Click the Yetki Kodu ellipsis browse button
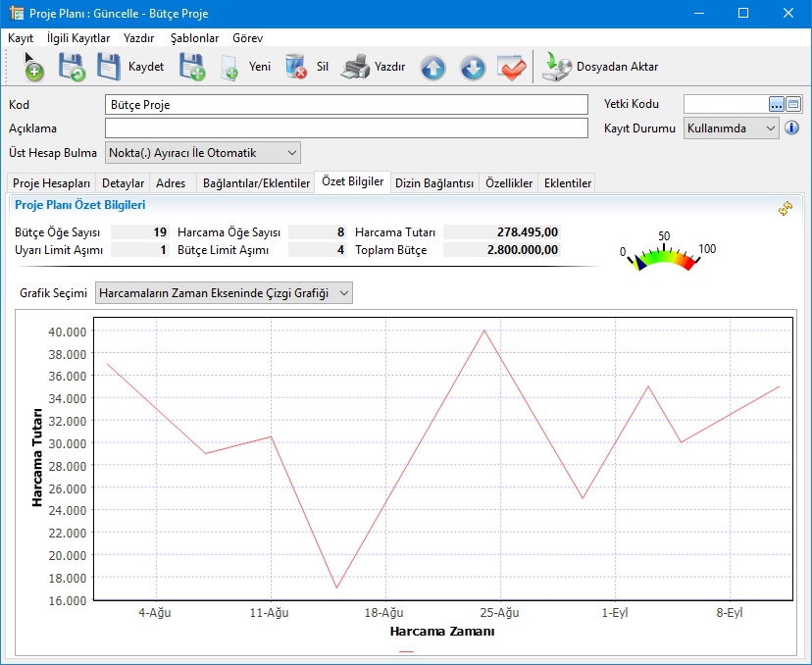812x665 pixels. (x=776, y=104)
